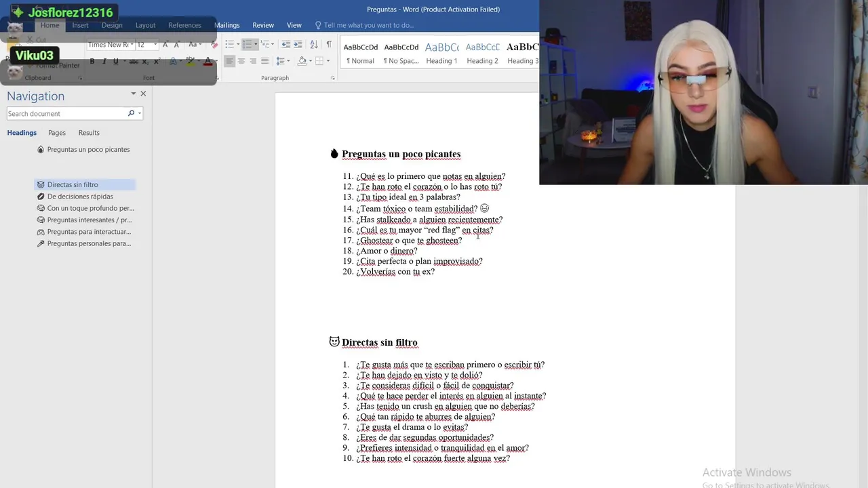Go to heading Con un toque profundo
Image resolution: width=868 pixels, height=488 pixels.
click(x=85, y=208)
